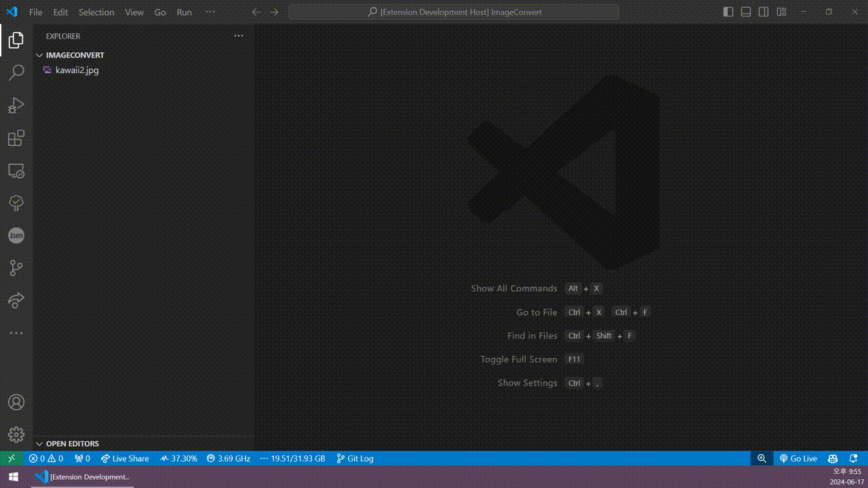Open the File menu
Viewport: 868px width, 488px height.
pyautogui.click(x=35, y=12)
